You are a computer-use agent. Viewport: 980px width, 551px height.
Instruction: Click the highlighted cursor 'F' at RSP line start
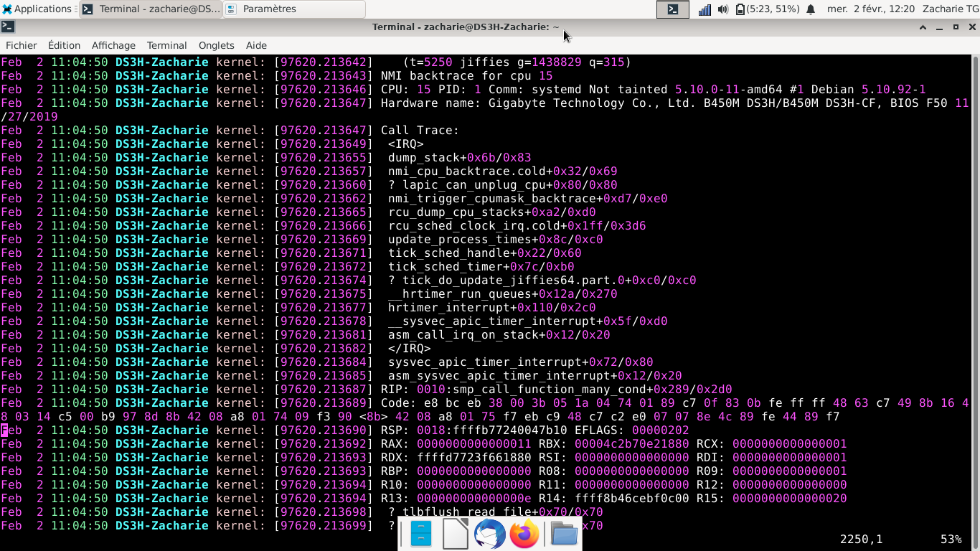tap(4, 430)
